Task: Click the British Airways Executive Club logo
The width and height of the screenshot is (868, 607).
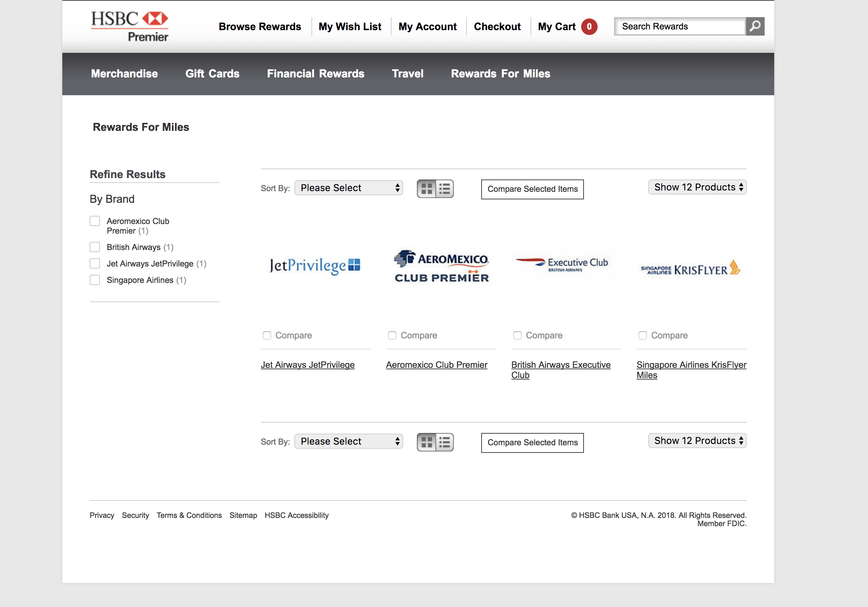Action: tap(563, 264)
